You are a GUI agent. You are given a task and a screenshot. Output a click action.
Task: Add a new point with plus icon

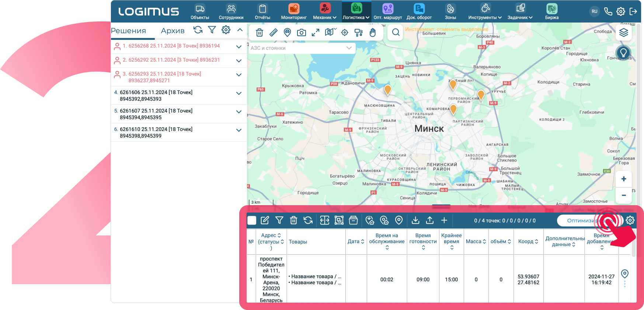pyautogui.click(x=444, y=220)
